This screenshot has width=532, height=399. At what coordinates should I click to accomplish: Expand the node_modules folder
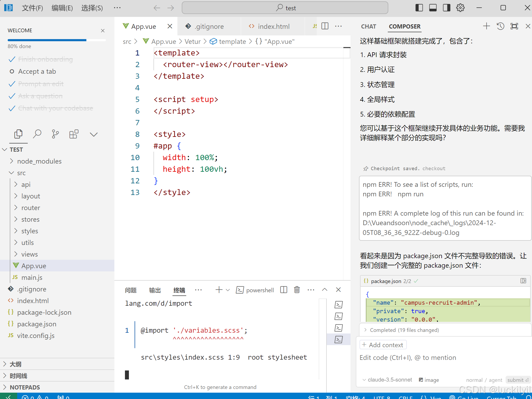(x=39, y=161)
